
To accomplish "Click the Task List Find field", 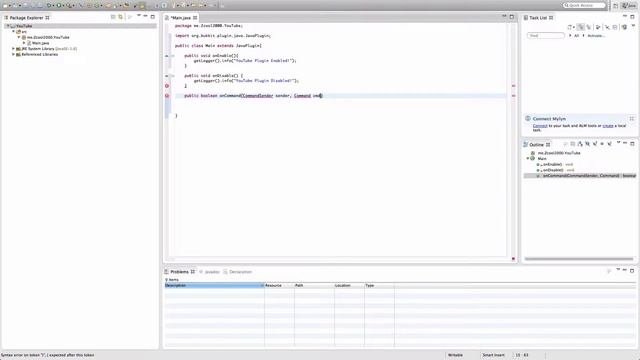I will 546,36.
